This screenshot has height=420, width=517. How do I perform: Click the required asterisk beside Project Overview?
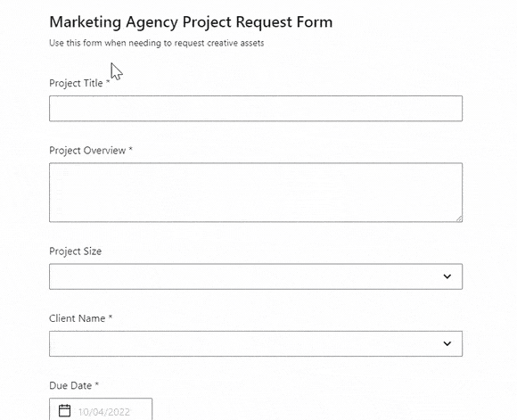pyautogui.click(x=130, y=149)
